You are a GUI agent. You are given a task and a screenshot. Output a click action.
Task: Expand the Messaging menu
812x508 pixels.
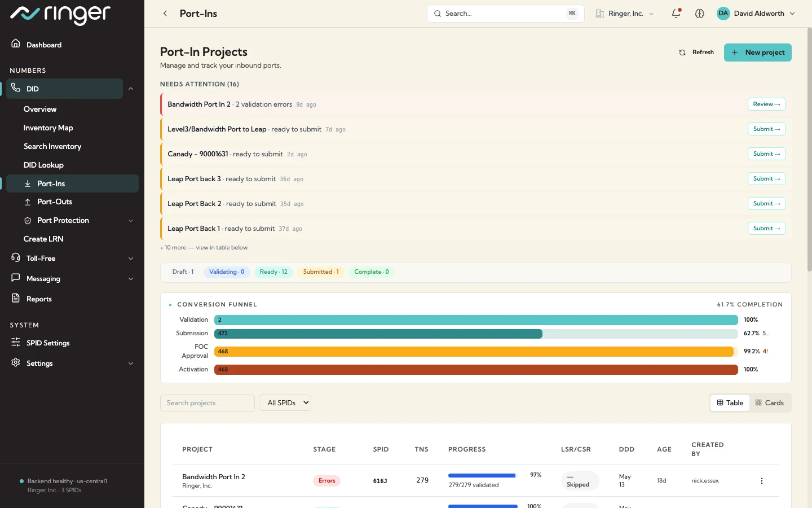(131, 279)
